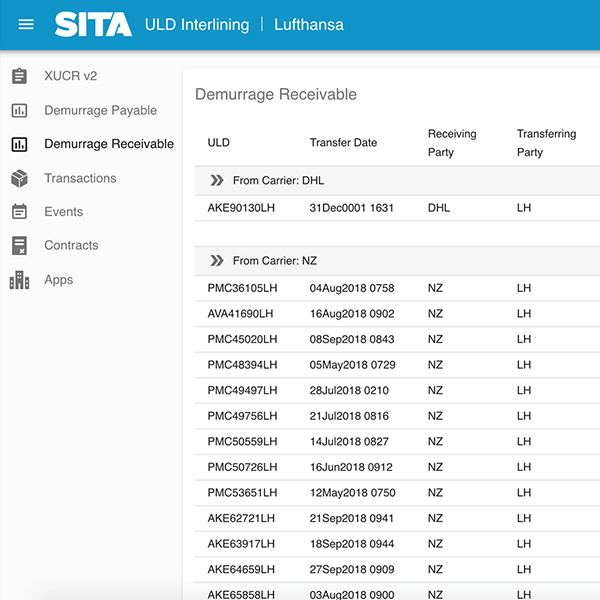This screenshot has height=600, width=600.
Task: Click transfer date 04Aug2018 0758
Action: (352, 288)
